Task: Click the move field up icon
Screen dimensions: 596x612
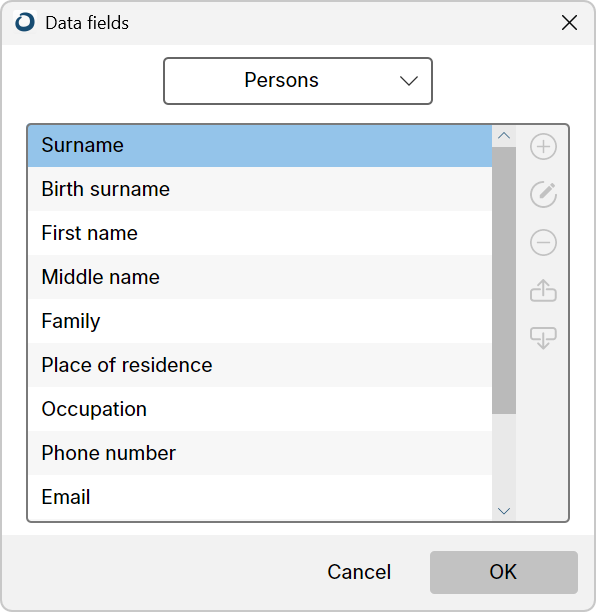Action: click(x=543, y=290)
